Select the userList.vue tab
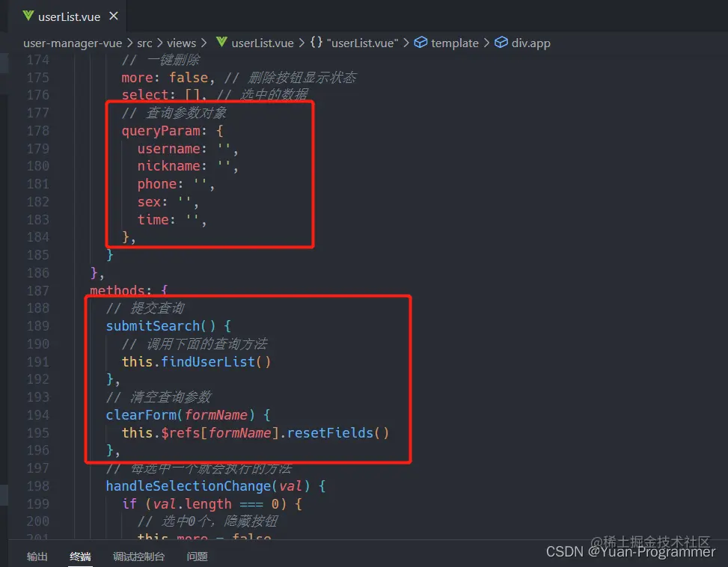This screenshot has height=567, width=728. [68, 16]
